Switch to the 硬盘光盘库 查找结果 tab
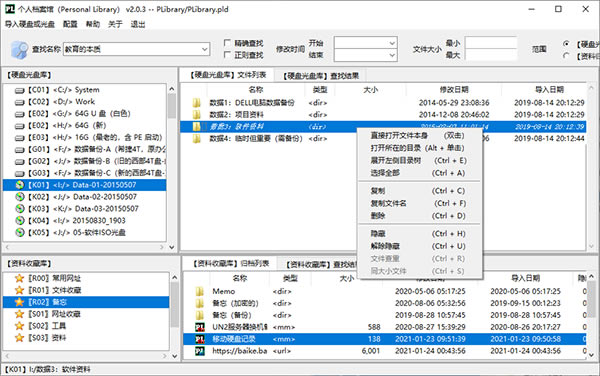The width and height of the screenshot is (600, 376). click(321, 76)
